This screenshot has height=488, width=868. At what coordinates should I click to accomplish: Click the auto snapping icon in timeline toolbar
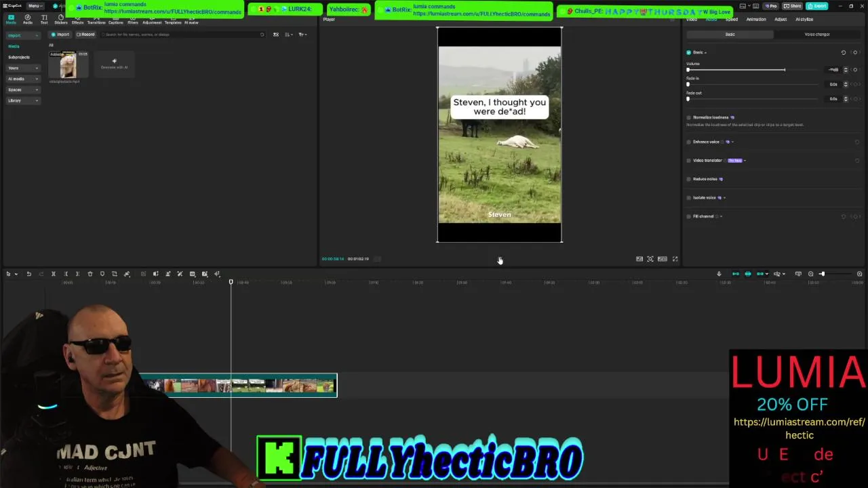coord(748,274)
